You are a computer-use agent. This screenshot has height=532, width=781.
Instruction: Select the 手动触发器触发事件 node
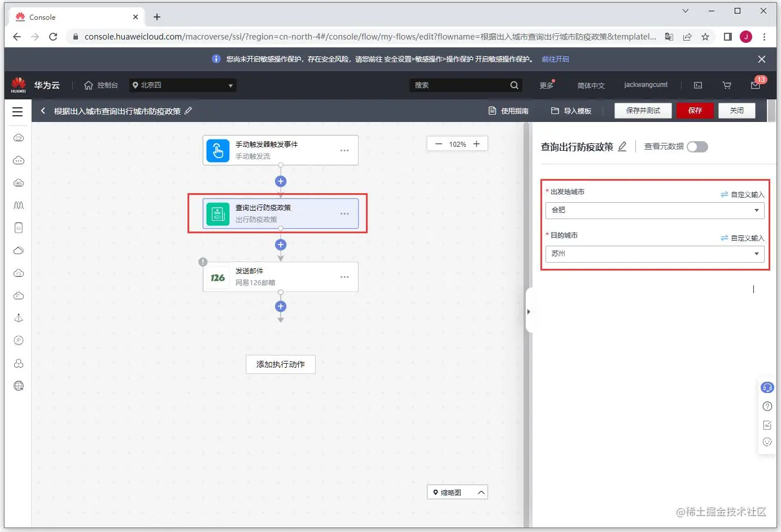281,150
